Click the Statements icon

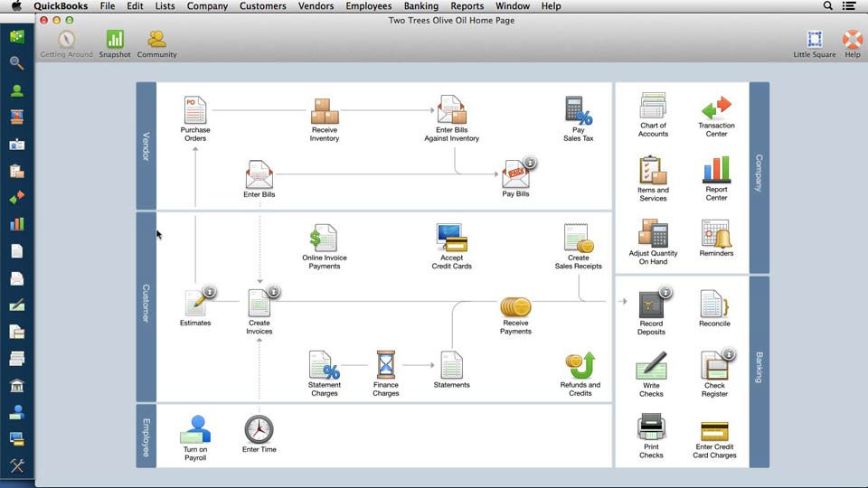point(452,365)
